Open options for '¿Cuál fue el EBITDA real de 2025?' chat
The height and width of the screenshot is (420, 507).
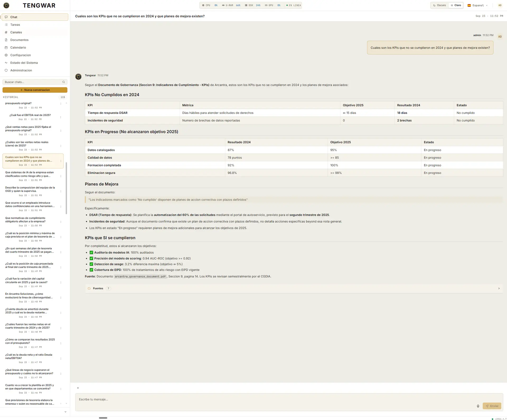tap(61, 117)
